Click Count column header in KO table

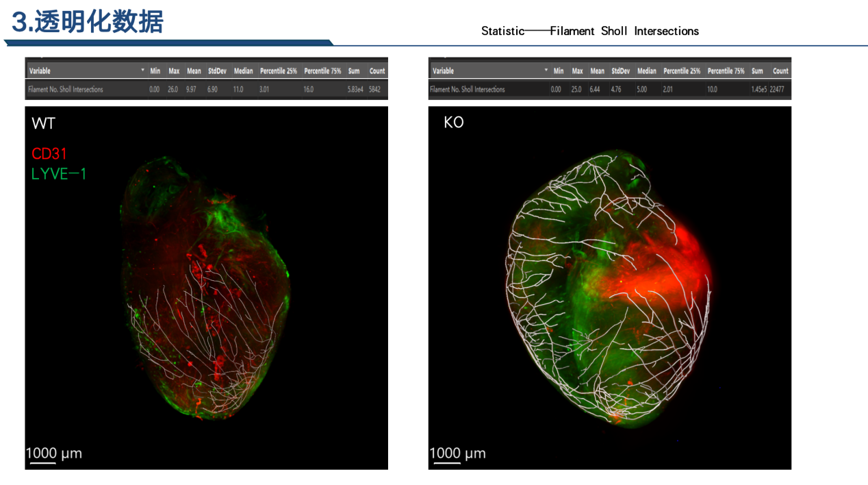(x=780, y=71)
